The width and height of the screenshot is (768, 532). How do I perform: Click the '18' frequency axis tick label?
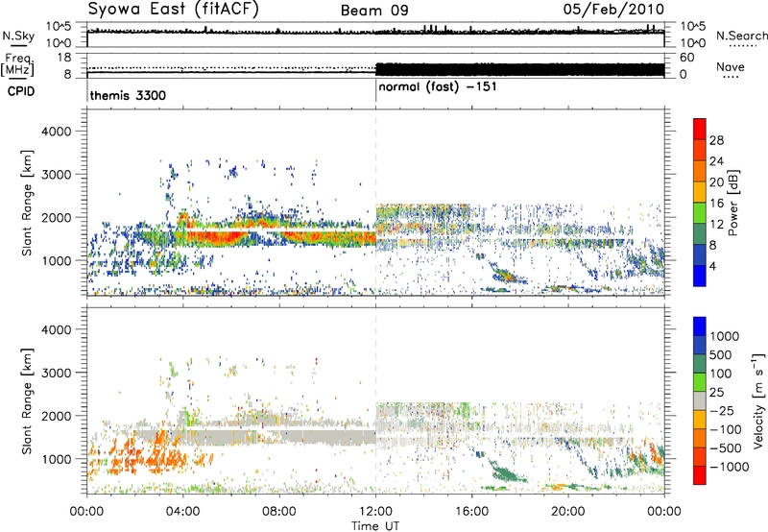click(x=64, y=58)
